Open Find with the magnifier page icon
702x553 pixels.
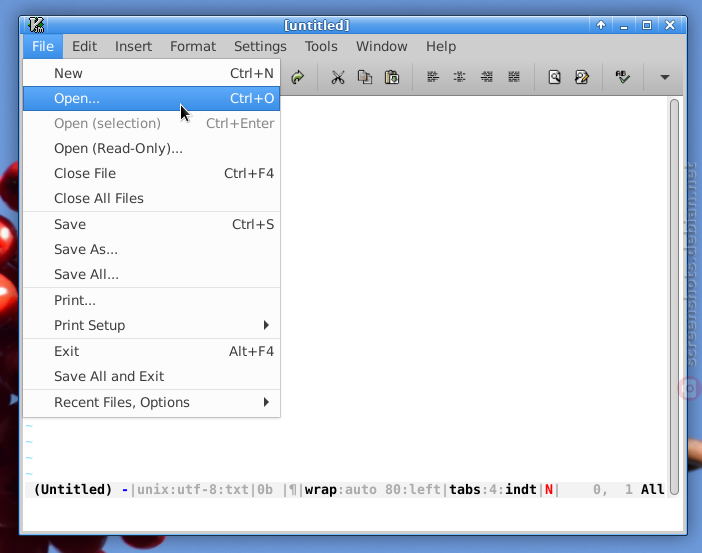554,77
